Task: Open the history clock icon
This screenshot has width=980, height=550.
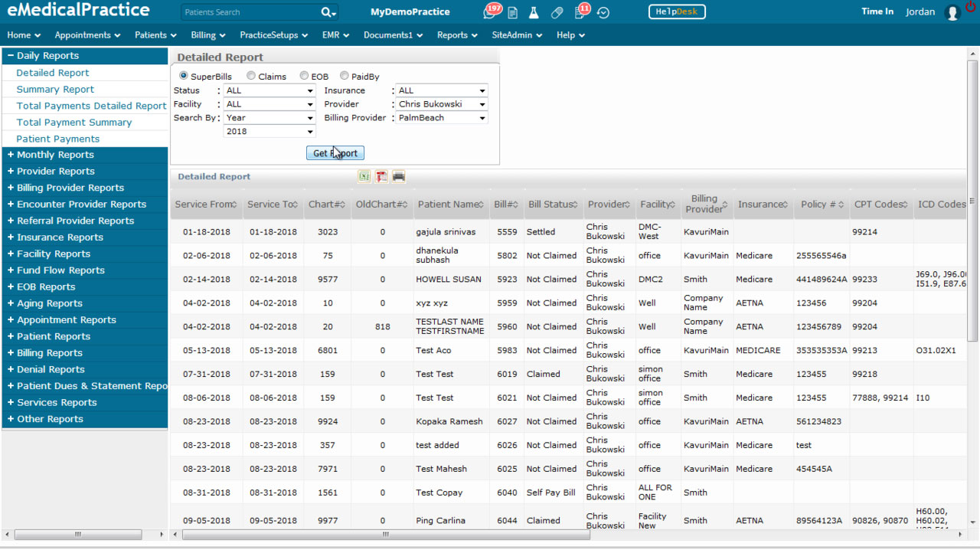Action: tap(603, 13)
